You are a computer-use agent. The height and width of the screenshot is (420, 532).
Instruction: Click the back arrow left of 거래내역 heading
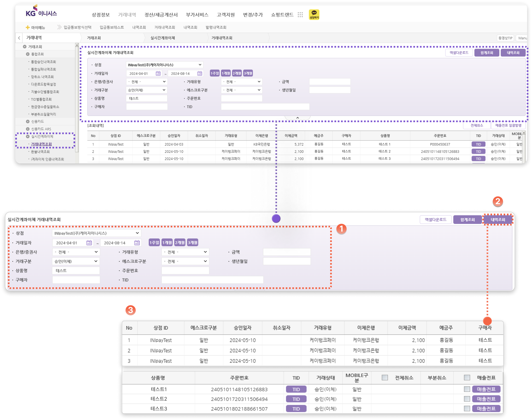pos(19,38)
